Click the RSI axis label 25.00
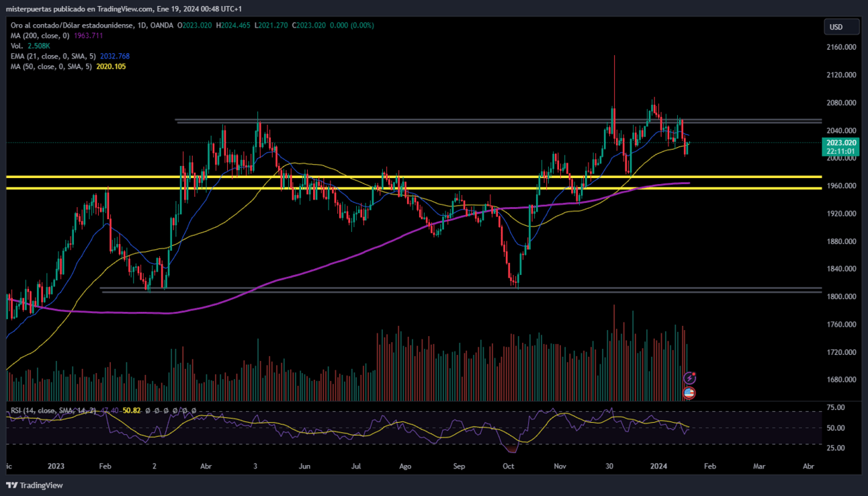Image resolution: width=868 pixels, height=496 pixels. pos(835,448)
